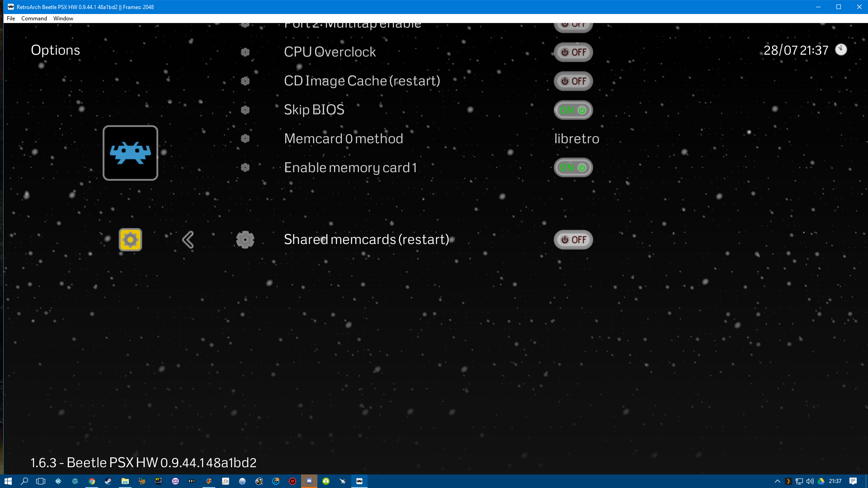Open the fb taskbar app
The image size is (868, 488).
(226, 481)
